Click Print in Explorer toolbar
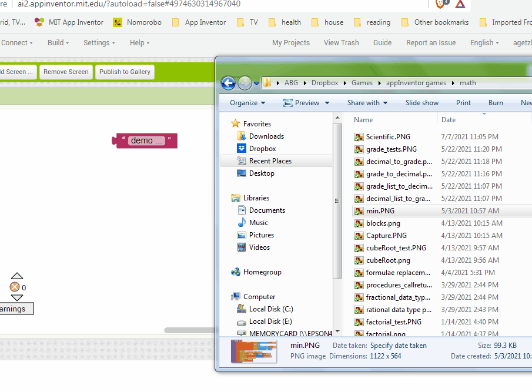This screenshot has width=532, height=392. 463,103
